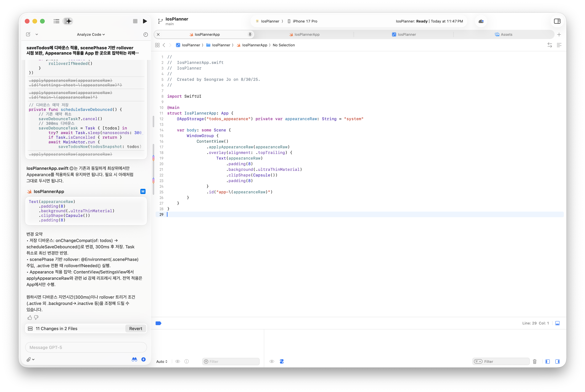Click the cloud status icon

pyautogui.click(x=481, y=21)
